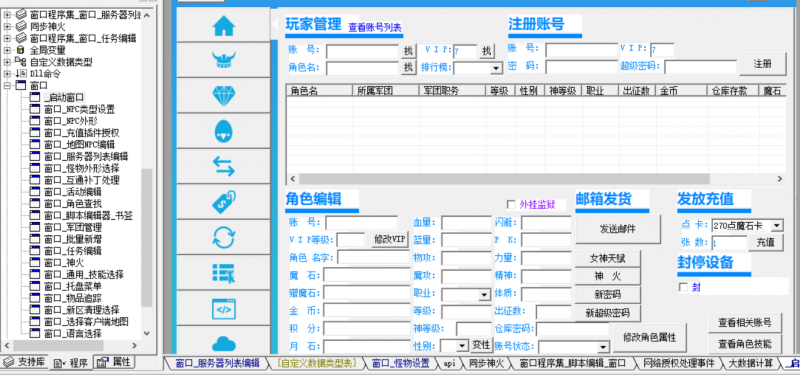Click the 注册 button
The image size is (800, 375).
(763, 64)
